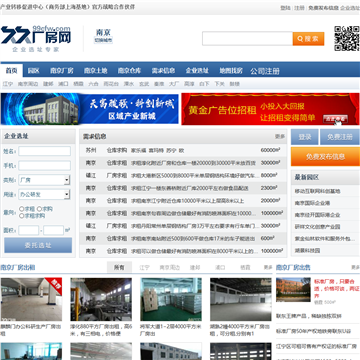Click the blue 登录 button in sidebar

pyautogui.click(x=305, y=137)
